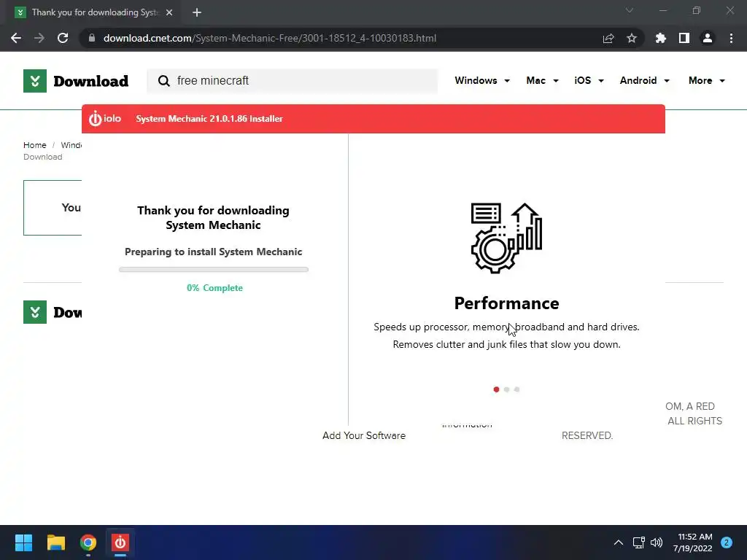The image size is (747, 560).
Task: Open Chrome three-dot menu
Action: tap(731, 38)
